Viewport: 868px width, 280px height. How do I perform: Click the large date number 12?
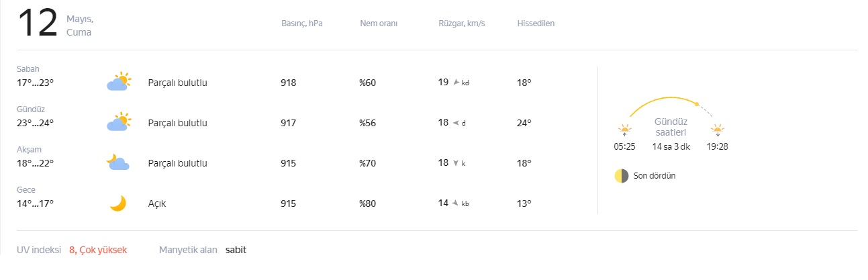click(39, 25)
